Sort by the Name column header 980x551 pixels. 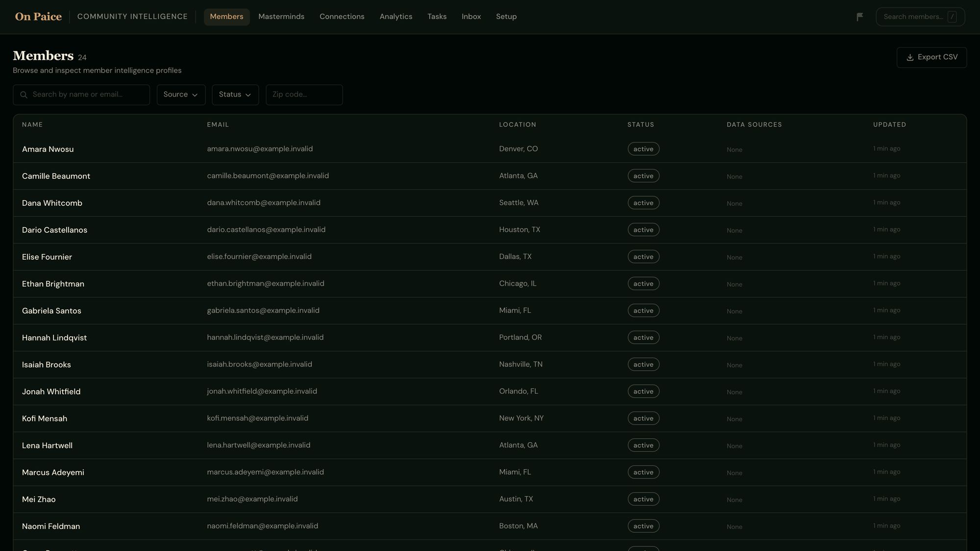pyautogui.click(x=32, y=125)
